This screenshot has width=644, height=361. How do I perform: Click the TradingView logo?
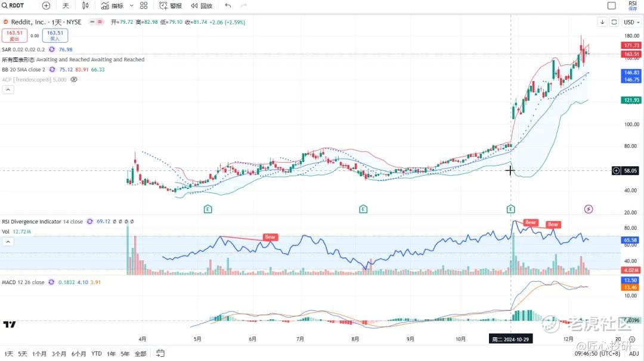tap(10, 325)
